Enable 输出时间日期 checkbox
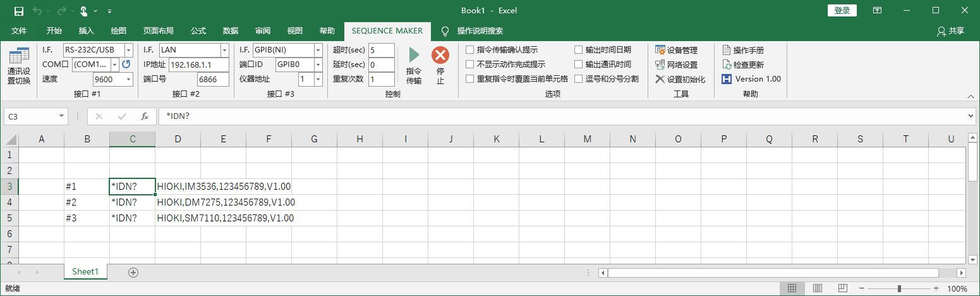The height and width of the screenshot is (296, 980). point(579,50)
